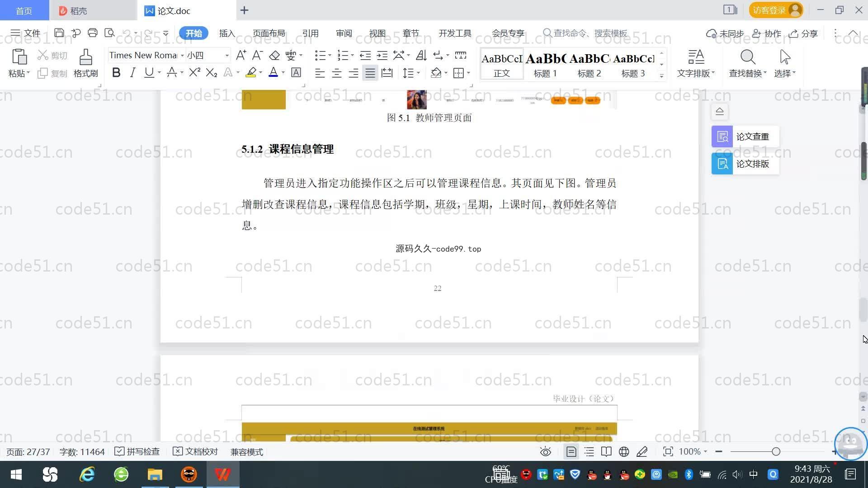Expand the styles gallery

coord(661,76)
